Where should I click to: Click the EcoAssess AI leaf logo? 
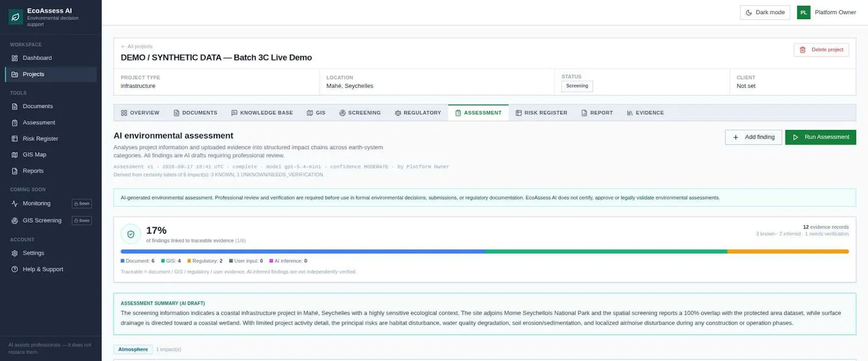pos(16,17)
